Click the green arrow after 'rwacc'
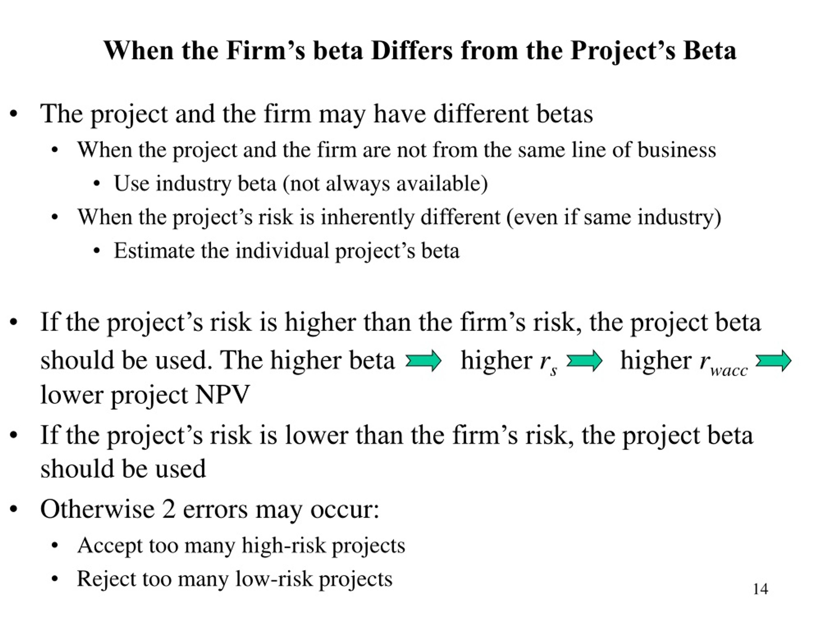 pos(773,361)
